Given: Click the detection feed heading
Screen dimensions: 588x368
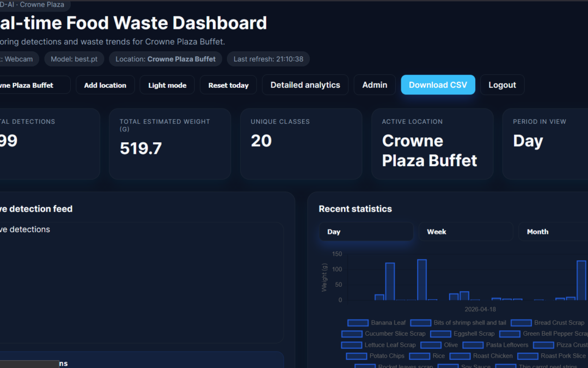Looking at the screenshot, I should pos(36,209).
